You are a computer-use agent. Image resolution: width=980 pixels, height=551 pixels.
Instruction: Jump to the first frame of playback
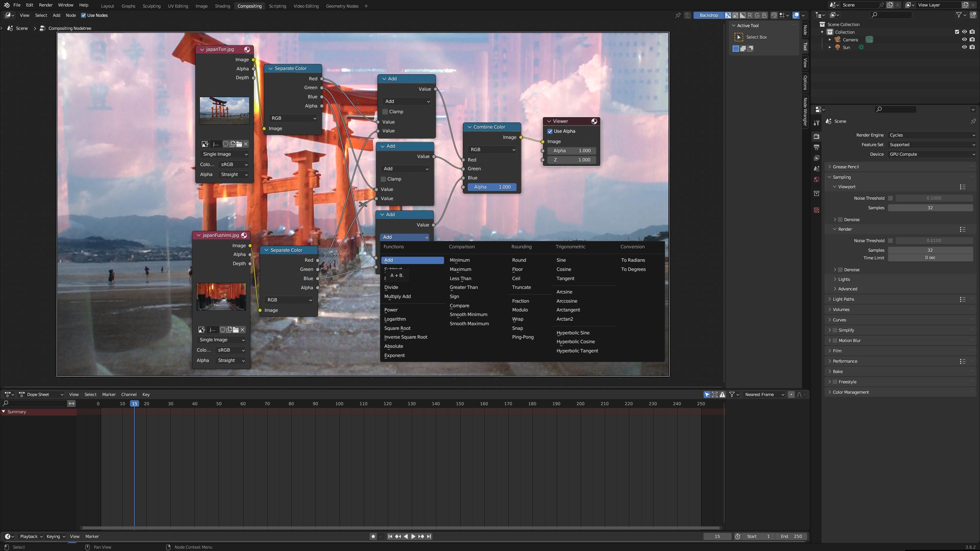point(390,536)
